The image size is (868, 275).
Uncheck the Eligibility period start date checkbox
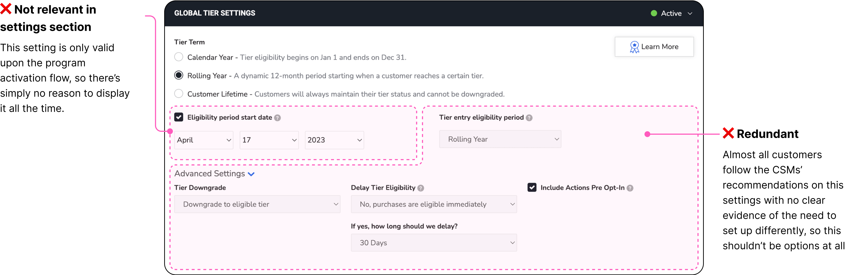pyautogui.click(x=179, y=117)
